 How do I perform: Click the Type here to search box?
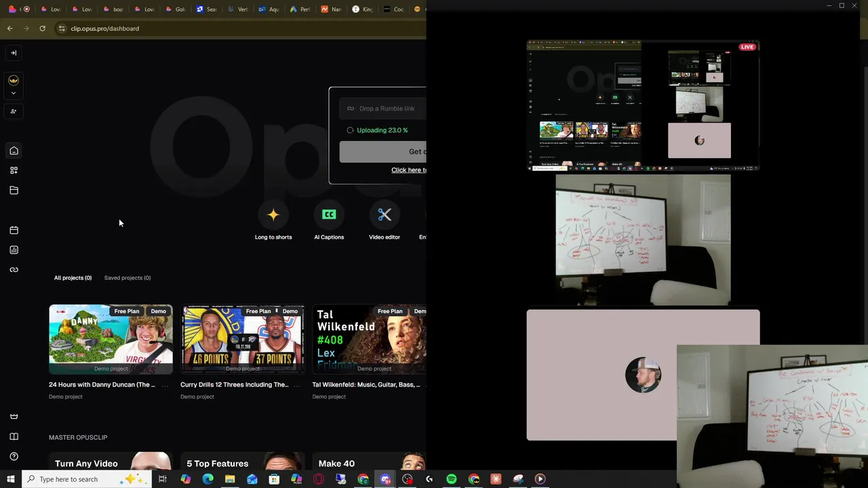click(x=87, y=479)
